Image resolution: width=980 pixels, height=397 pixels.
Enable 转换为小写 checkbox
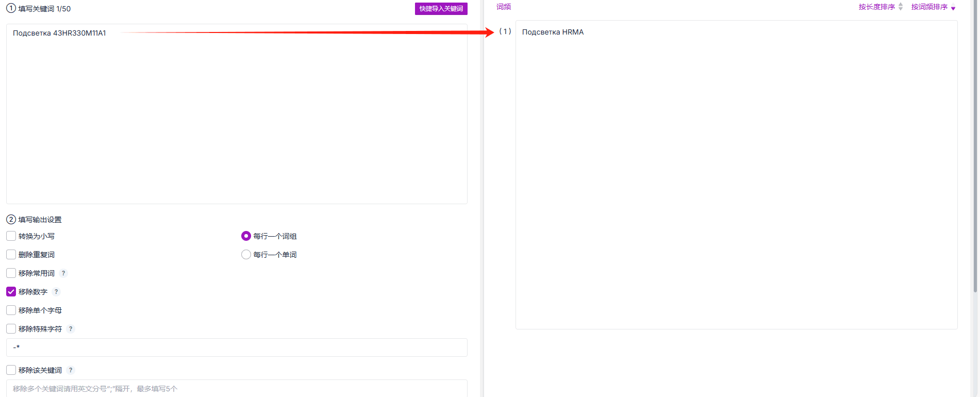click(x=11, y=236)
